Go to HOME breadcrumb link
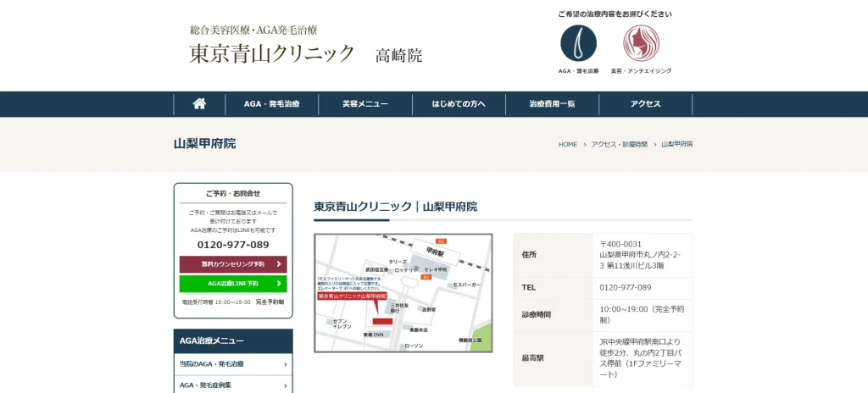868x393 pixels. [x=567, y=144]
